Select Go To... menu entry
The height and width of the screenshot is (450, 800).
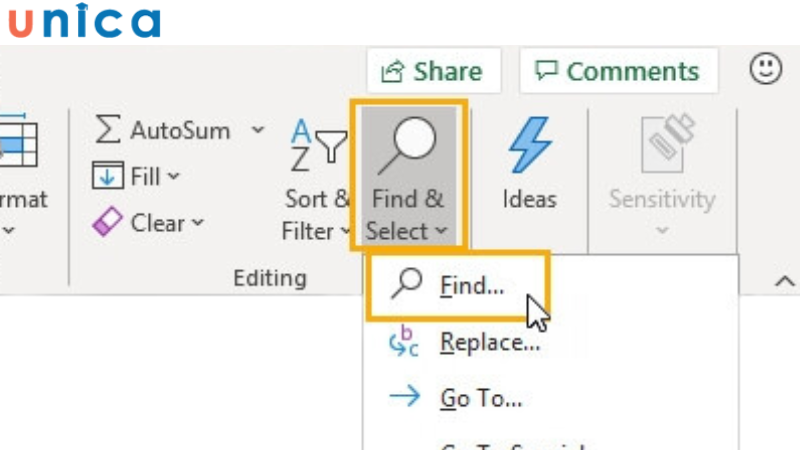tap(480, 398)
